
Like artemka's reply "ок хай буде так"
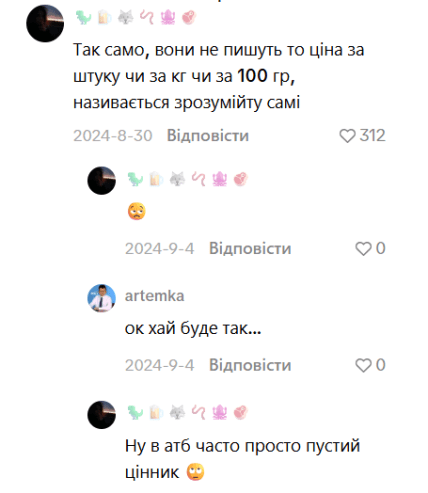click(x=363, y=365)
